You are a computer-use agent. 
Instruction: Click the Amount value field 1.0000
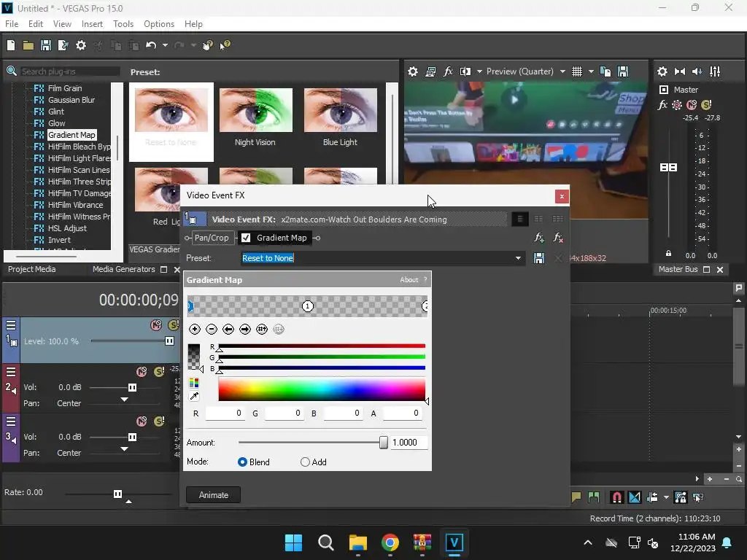(x=409, y=443)
